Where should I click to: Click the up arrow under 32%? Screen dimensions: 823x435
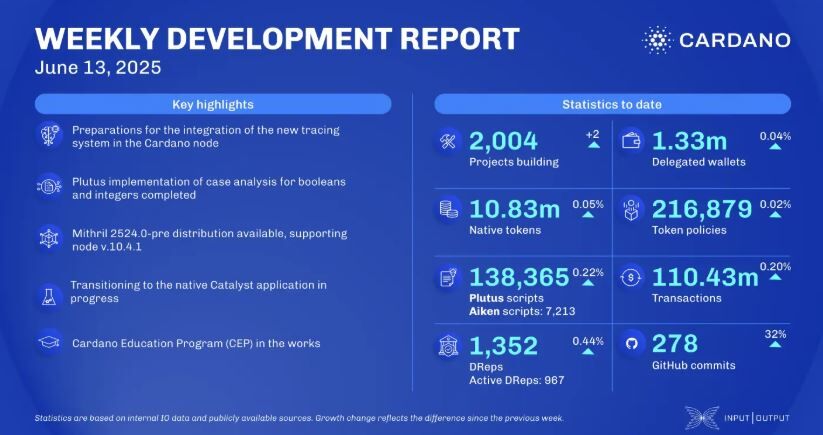[x=775, y=344]
